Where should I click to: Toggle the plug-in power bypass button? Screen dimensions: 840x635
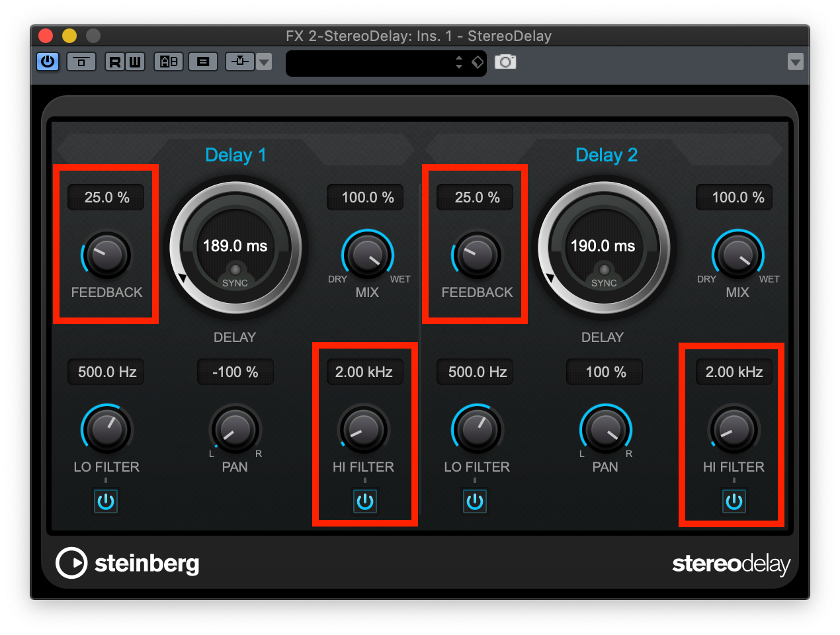(x=48, y=62)
